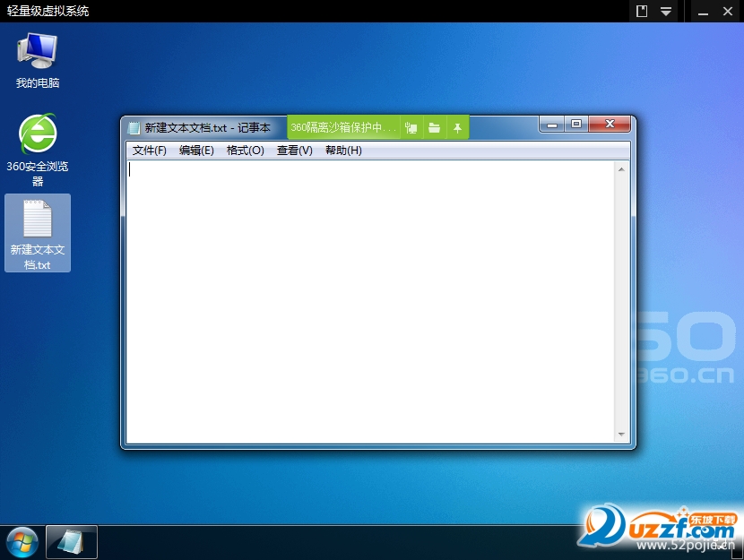The height and width of the screenshot is (560, 744).
Task: Open the 文件(F) menu
Action: click(x=150, y=151)
